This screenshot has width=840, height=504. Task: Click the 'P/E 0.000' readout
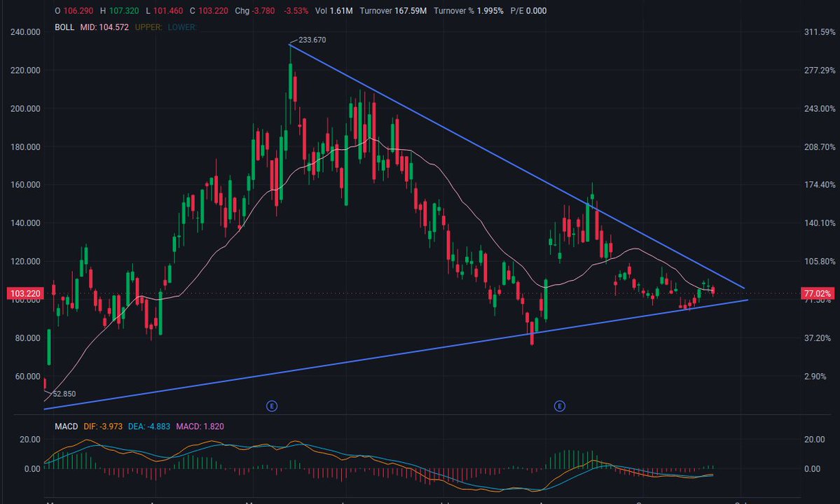529,10
